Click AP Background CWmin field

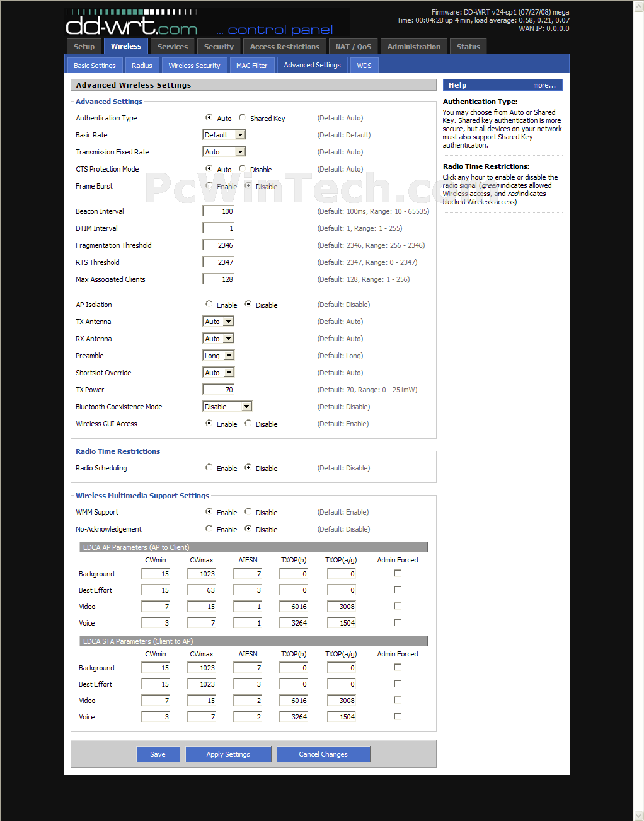pos(156,574)
